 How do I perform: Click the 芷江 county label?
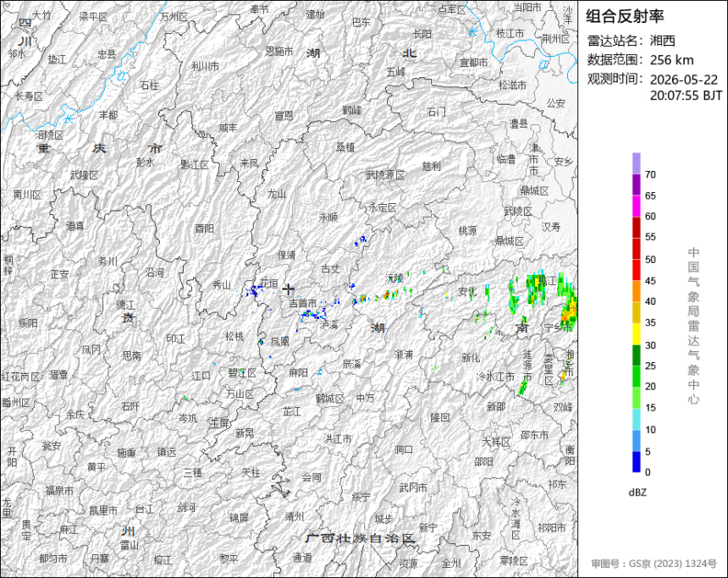click(291, 411)
